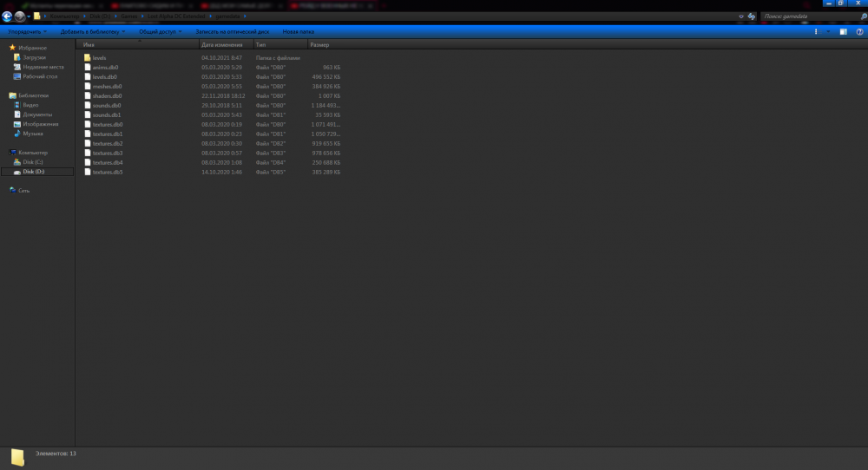
Task: Expand arrow after gamedata in breadcrumb
Action: pyautogui.click(x=245, y=16)
